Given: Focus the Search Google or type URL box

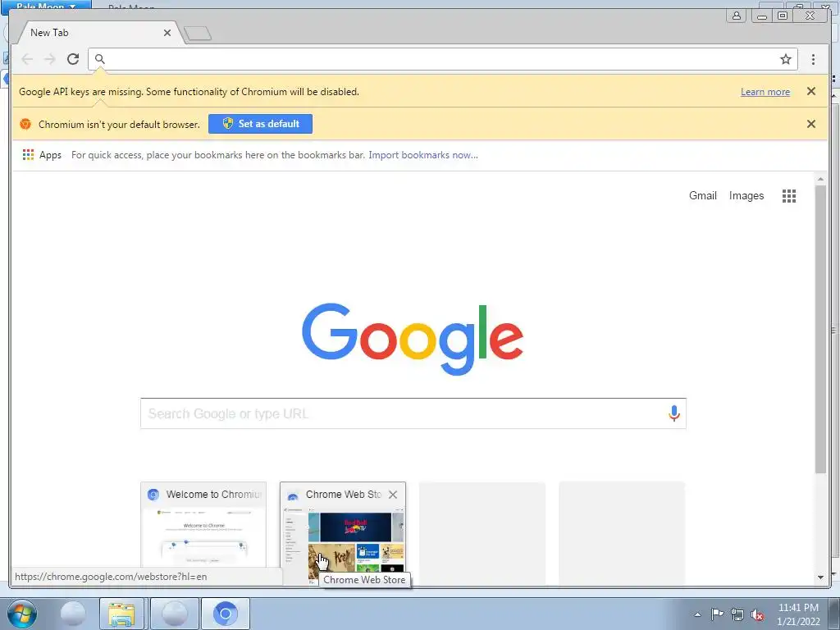Looking at the screenshot, I should (413, 413).
